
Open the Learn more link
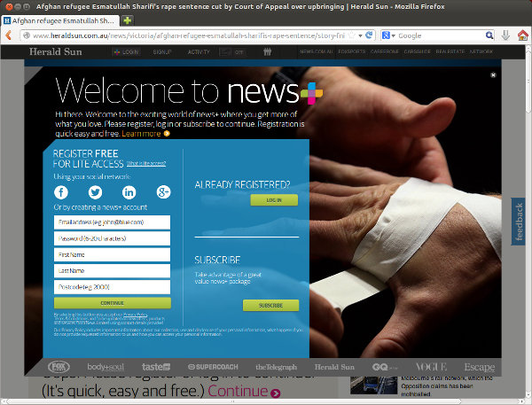(141, 134)
